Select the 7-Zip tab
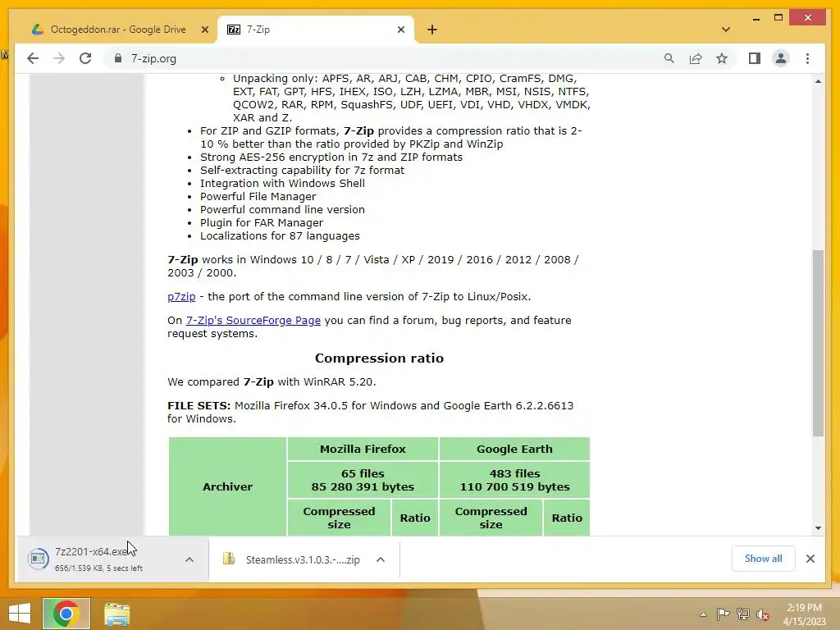The height and width of the screenshot is (630, 840). 316,30
